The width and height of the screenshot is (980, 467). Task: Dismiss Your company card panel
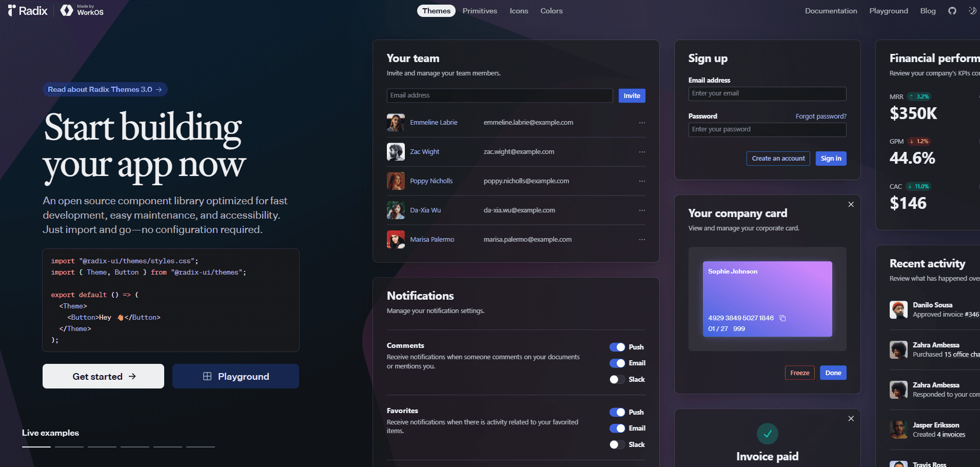[851, 204]
